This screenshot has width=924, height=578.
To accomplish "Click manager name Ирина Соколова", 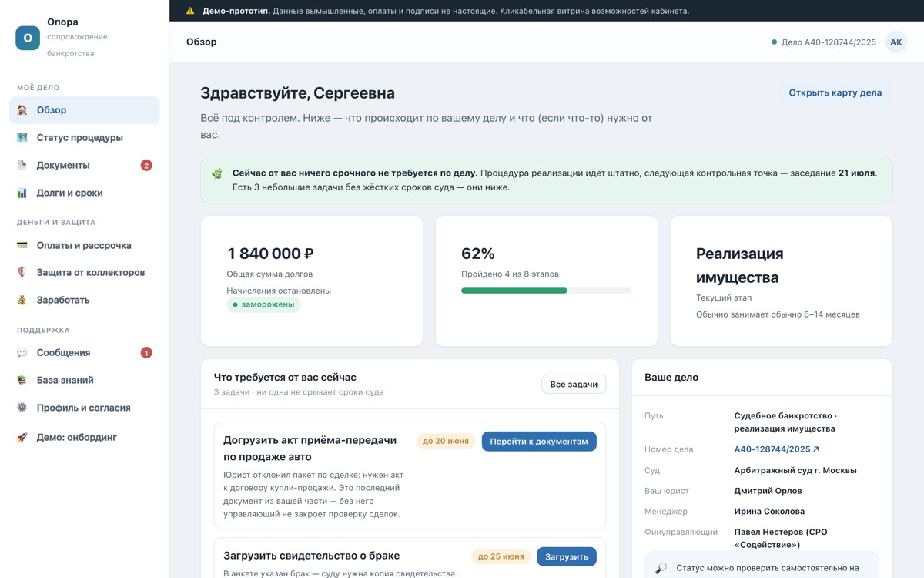I will 769,512.
